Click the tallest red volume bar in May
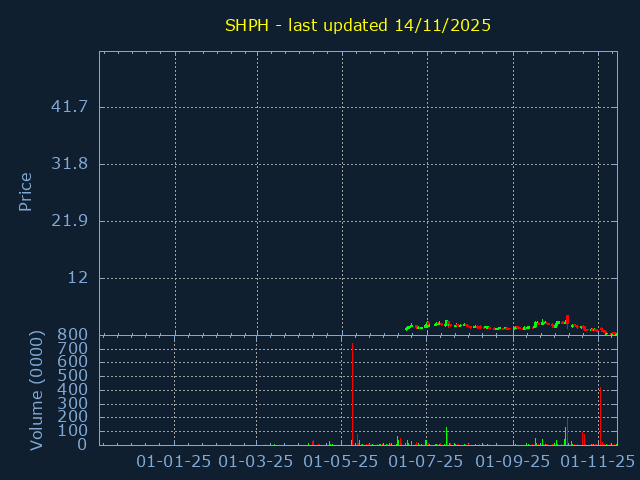 pyautogui.click(x=352, y=395)
